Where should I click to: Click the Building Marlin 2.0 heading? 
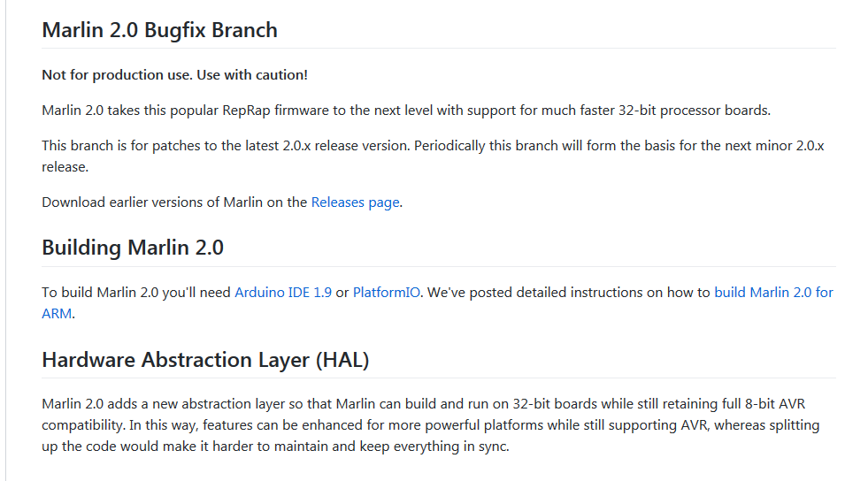coord(133,248)
